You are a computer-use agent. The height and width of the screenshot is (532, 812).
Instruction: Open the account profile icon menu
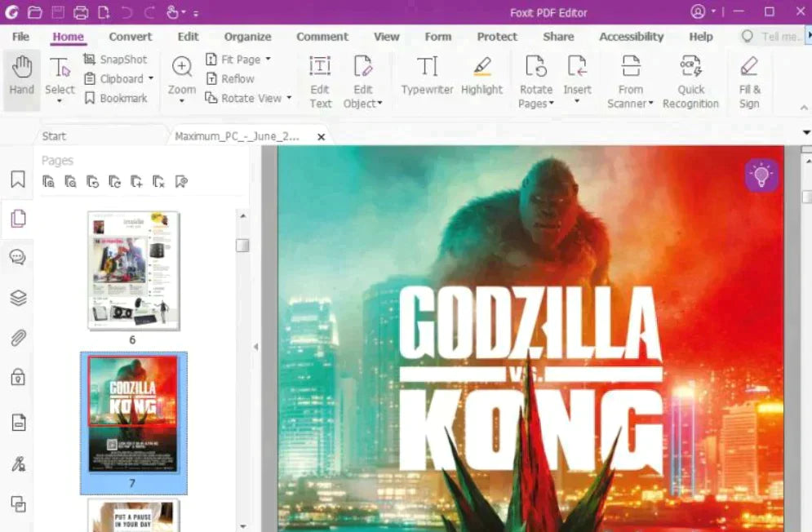click(698, 12)
